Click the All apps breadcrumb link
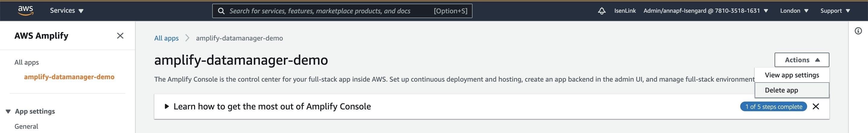The height and width of the screenshot is (133, 868). 166,38
